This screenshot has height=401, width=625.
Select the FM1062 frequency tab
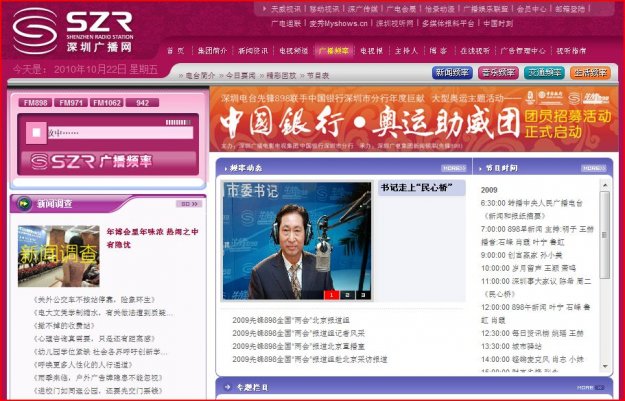tap(107, 103)
